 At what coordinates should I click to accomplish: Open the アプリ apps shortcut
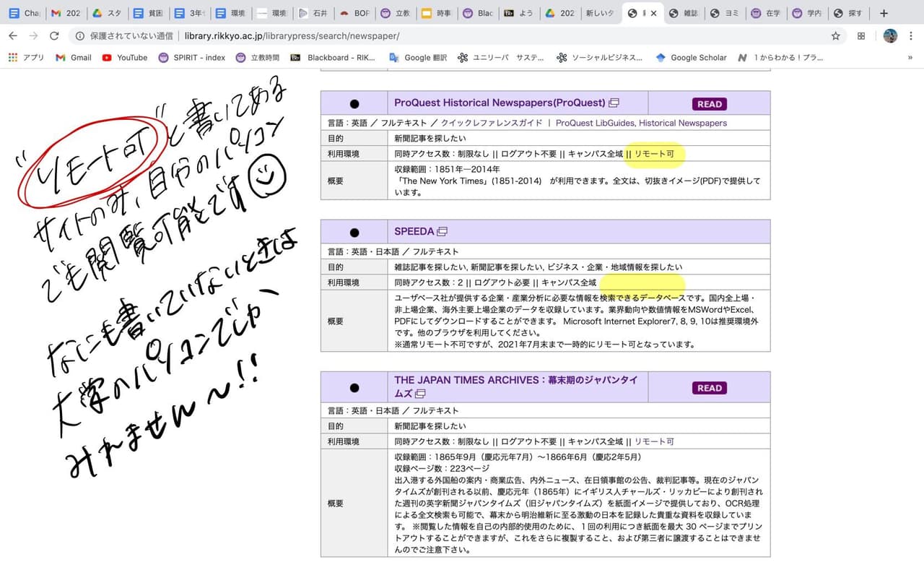26,58
